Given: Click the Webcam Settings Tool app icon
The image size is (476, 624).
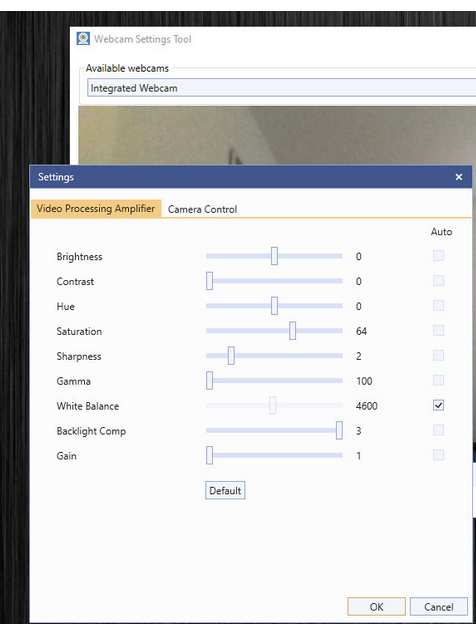Looking at the screenshot, I should pyautogui.click(x=83, y=39).
